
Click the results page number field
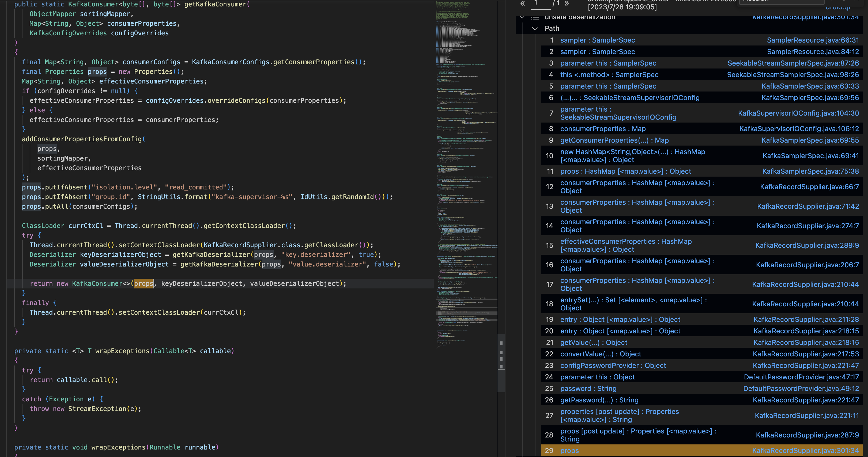pyautogui.click(x=541, y=4)
